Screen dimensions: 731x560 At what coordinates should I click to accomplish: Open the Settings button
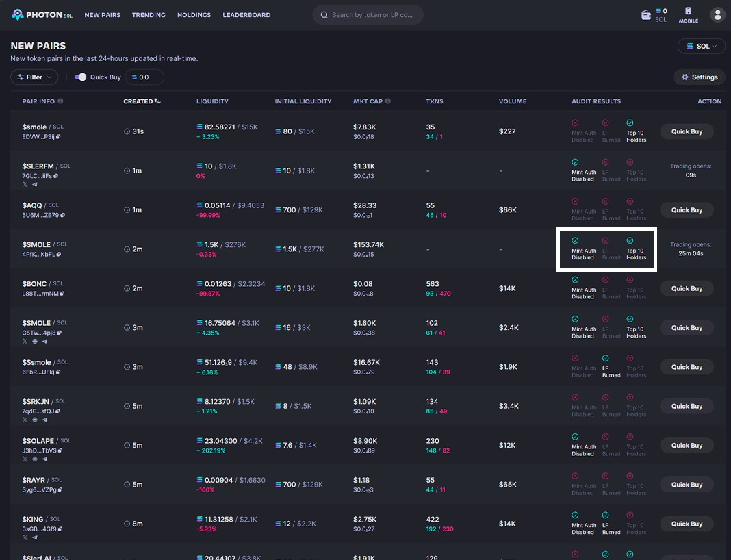[x=699, y=77]
